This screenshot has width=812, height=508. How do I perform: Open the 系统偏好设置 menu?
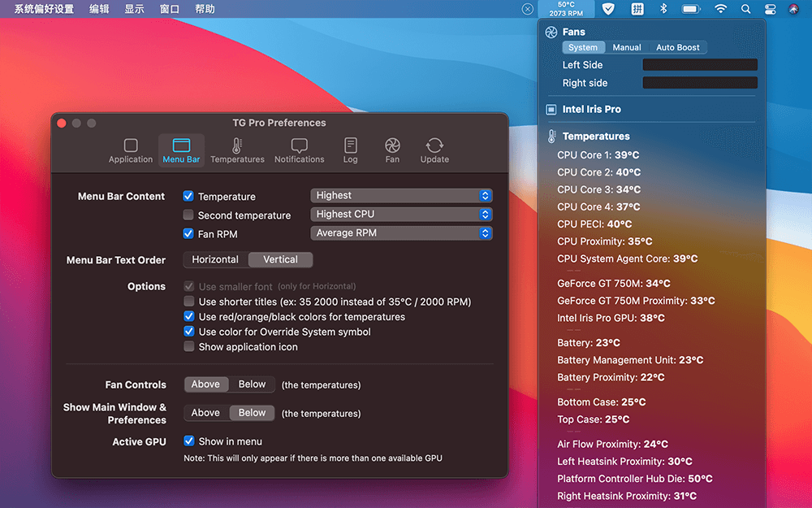[x=44, y=9]
